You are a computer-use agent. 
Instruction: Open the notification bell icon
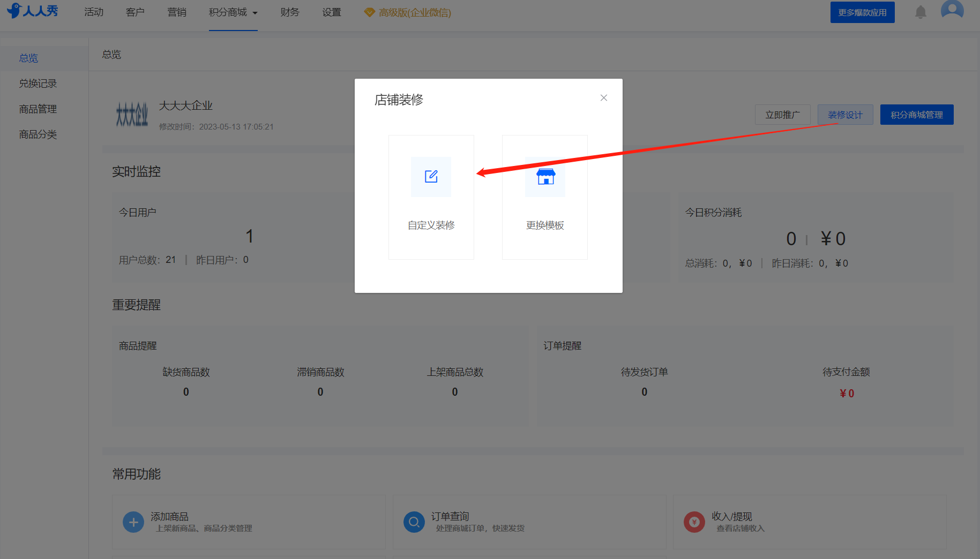point(921,12)
